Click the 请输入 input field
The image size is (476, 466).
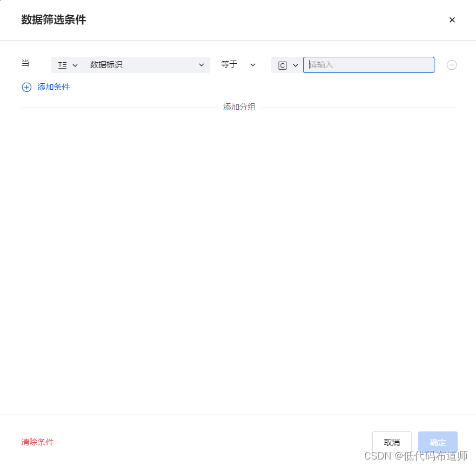(x=368, y=65)
